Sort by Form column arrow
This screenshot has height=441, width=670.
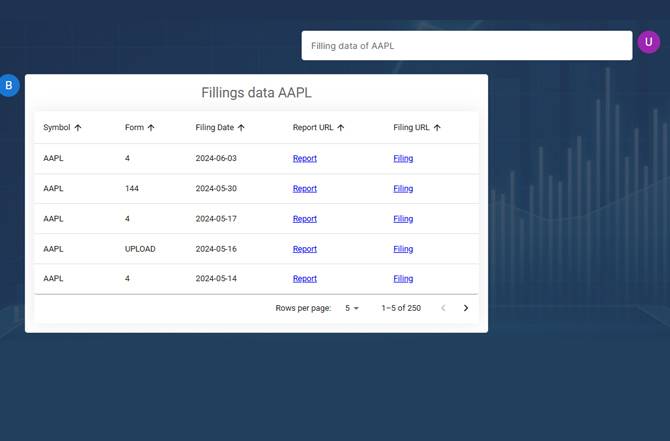(151, 127)
